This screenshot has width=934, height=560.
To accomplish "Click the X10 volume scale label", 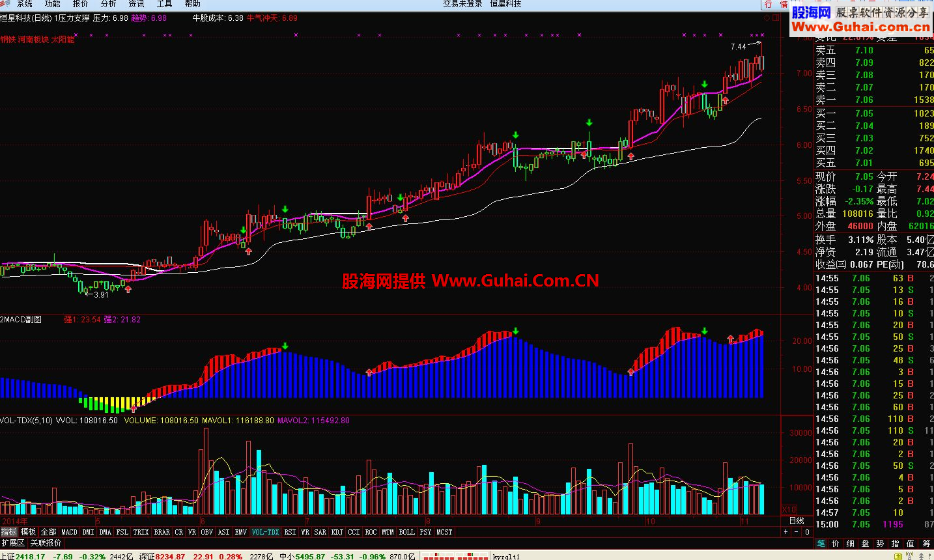I will (789, 509).
